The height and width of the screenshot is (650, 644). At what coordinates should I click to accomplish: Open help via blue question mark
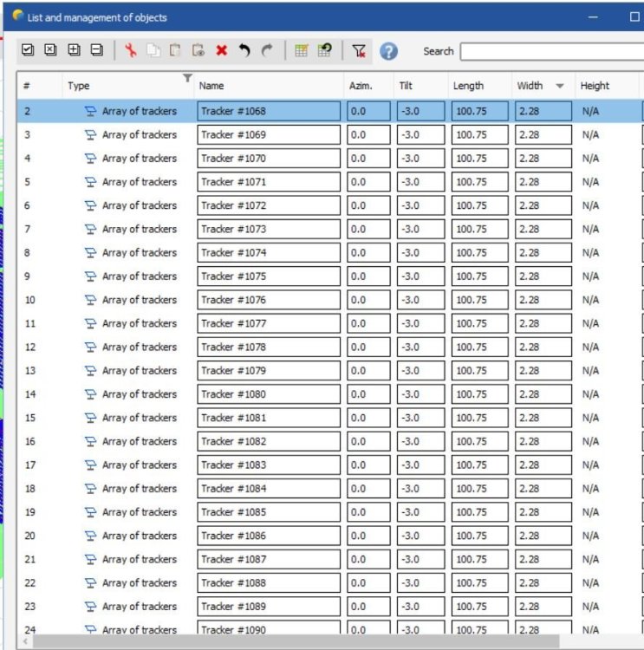pos(388,51)
